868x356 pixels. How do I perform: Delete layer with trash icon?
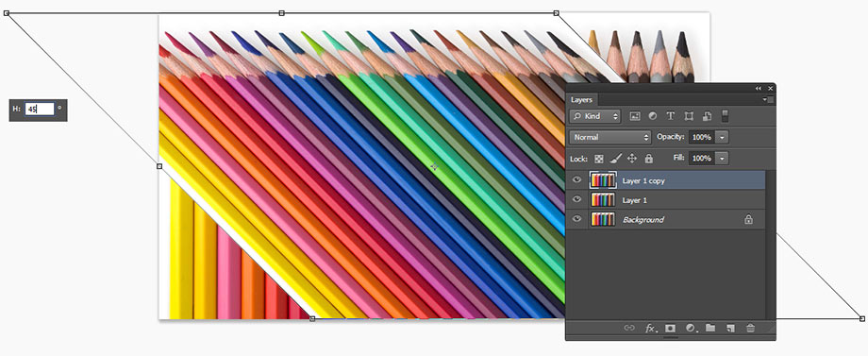750,329
